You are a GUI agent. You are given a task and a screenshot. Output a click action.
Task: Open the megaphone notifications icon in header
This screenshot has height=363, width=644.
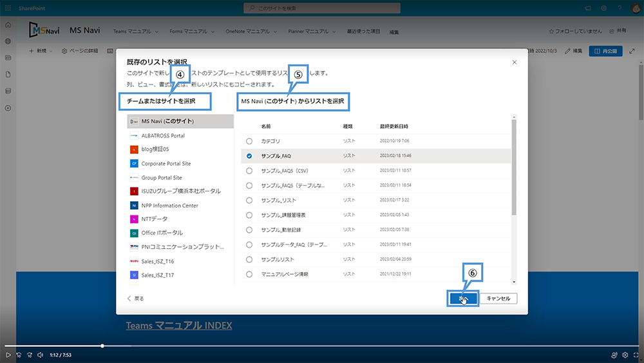click(x=588, y=8)
